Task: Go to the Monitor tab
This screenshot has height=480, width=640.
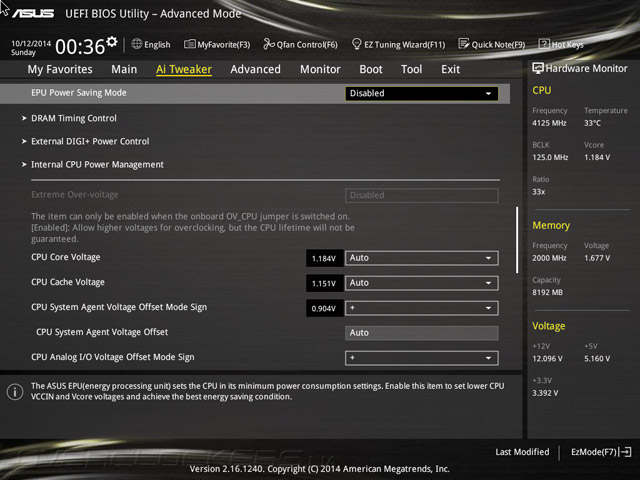Action: pyautogui.click(x=320, y=69)
